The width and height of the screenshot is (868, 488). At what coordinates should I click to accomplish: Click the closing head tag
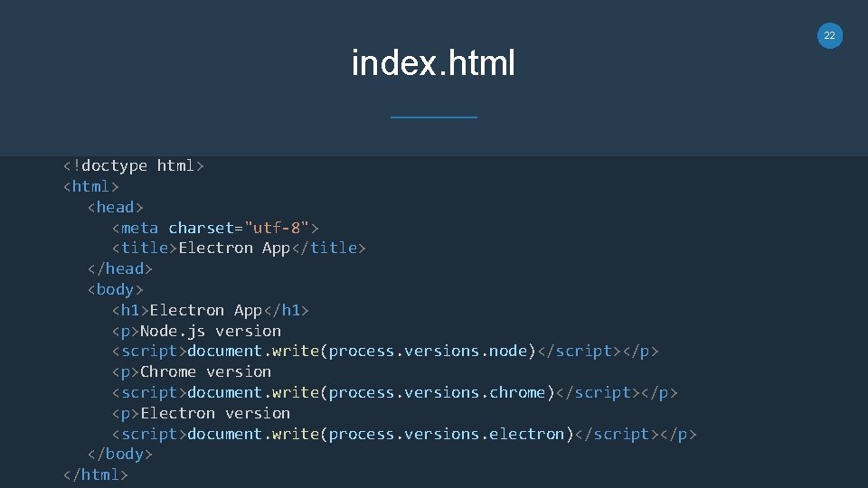119,268
